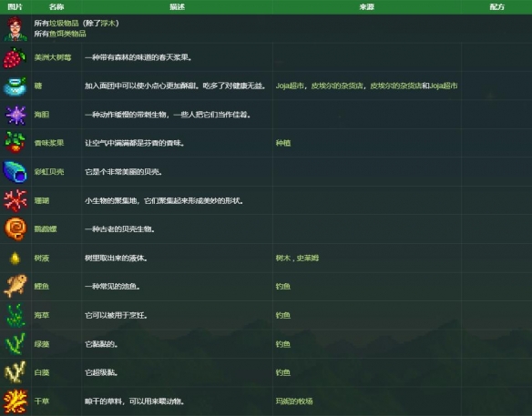Open the Joja超市 source link

290,86
